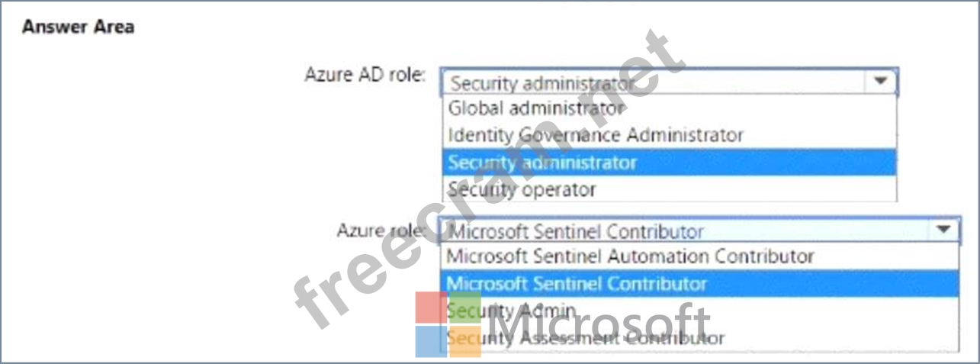This screenshot has height=364, width=980.
Task: Click the red square of Microsoft logo
Action: (431, 307)
